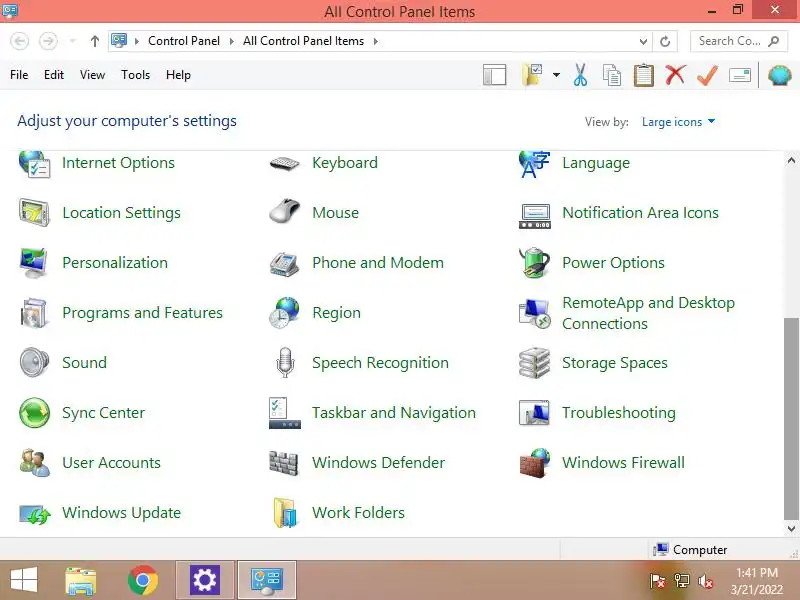Open the Language icon
The height and width of the screenshot is (600, 800).
[x=534, y=163]
